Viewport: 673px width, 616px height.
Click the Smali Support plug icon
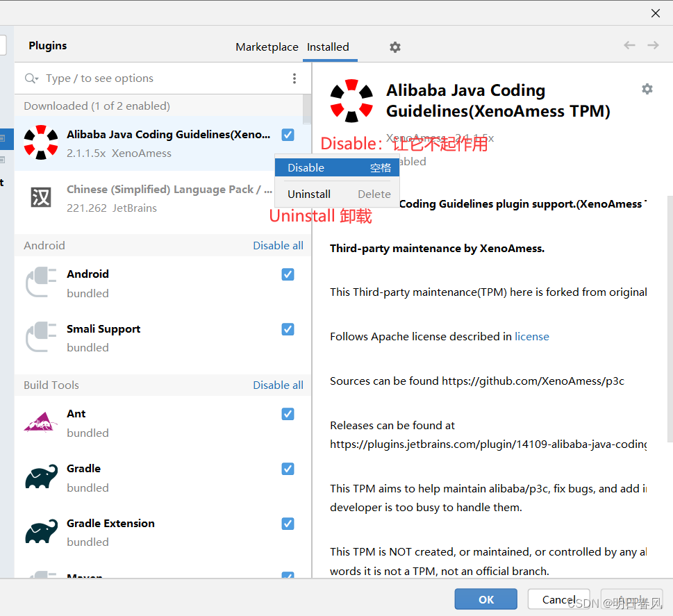pos(41,337)
